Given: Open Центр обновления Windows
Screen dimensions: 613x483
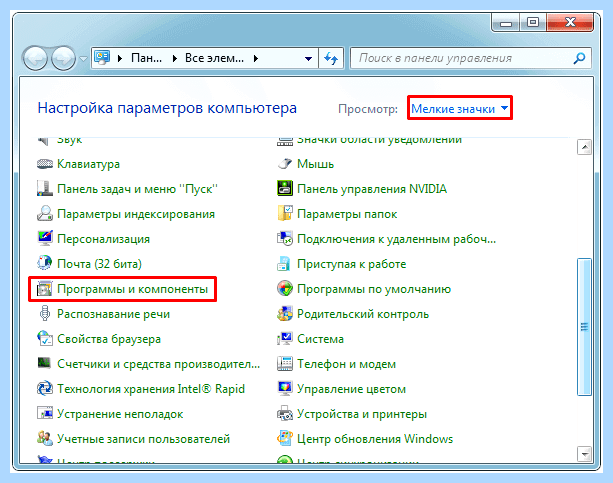Looking at the screenshot, I should [x=375, y=439].
